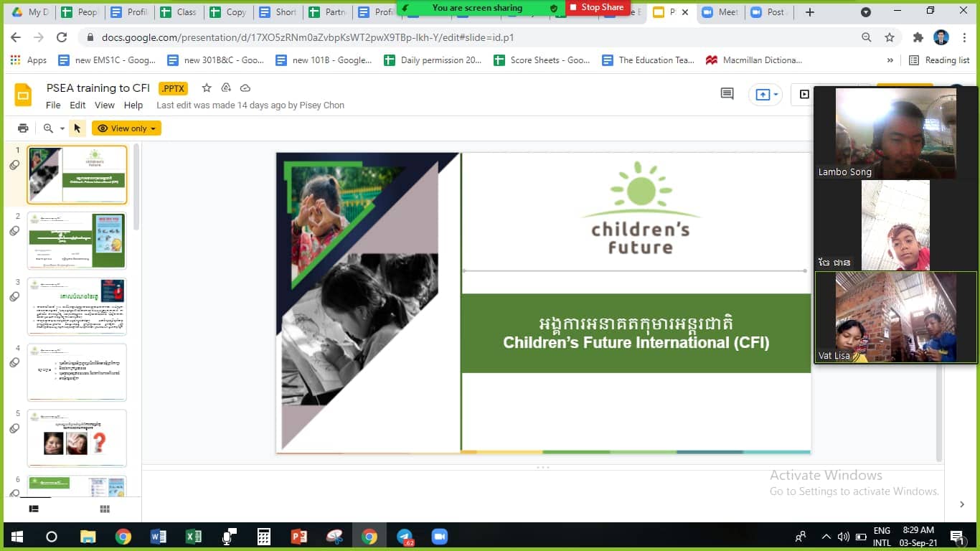Switch to the Copy spreadsheet tab
This screenshot has height=551, width=980.
227,12
